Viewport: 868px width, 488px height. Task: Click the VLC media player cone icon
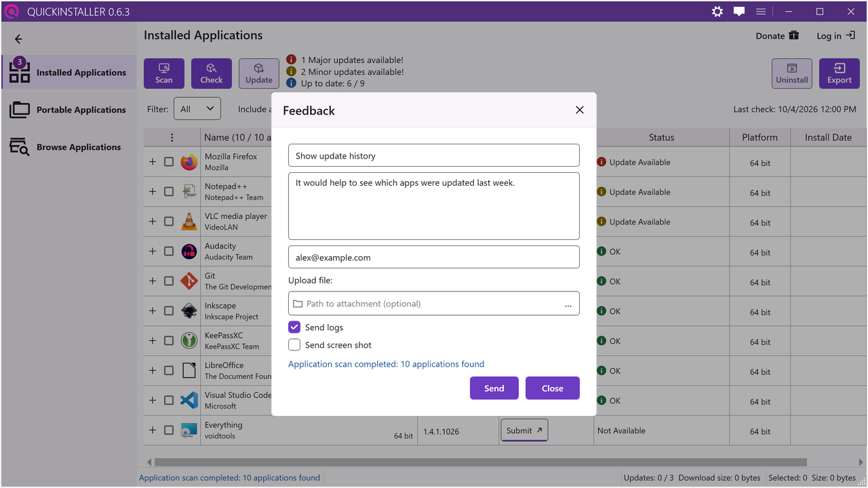point(189,222)
